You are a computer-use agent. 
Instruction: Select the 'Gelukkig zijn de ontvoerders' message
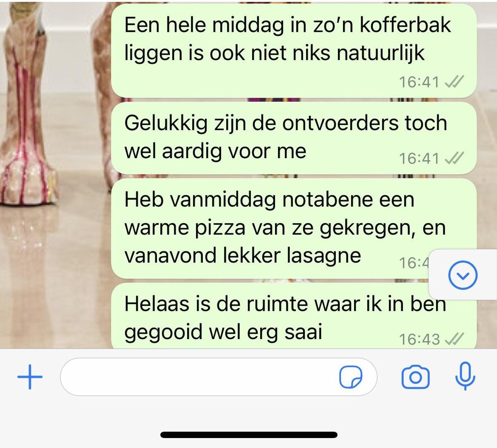[x=294, y=138]
